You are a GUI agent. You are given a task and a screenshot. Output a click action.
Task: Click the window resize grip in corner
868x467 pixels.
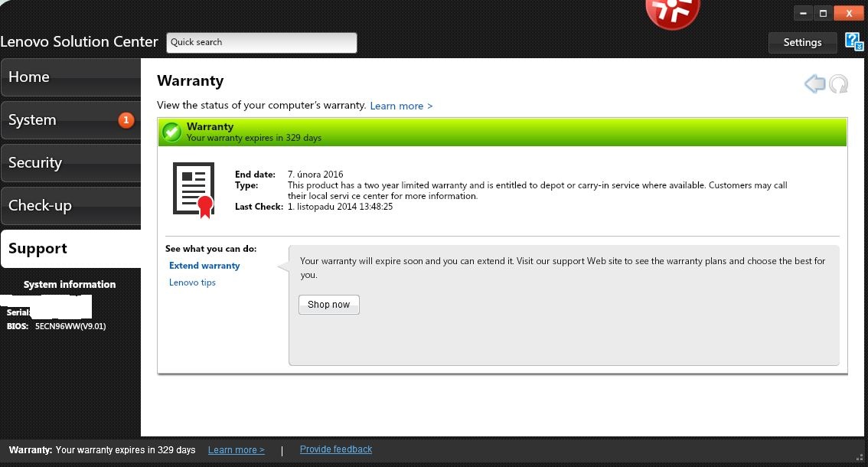[x=860, y=458]
